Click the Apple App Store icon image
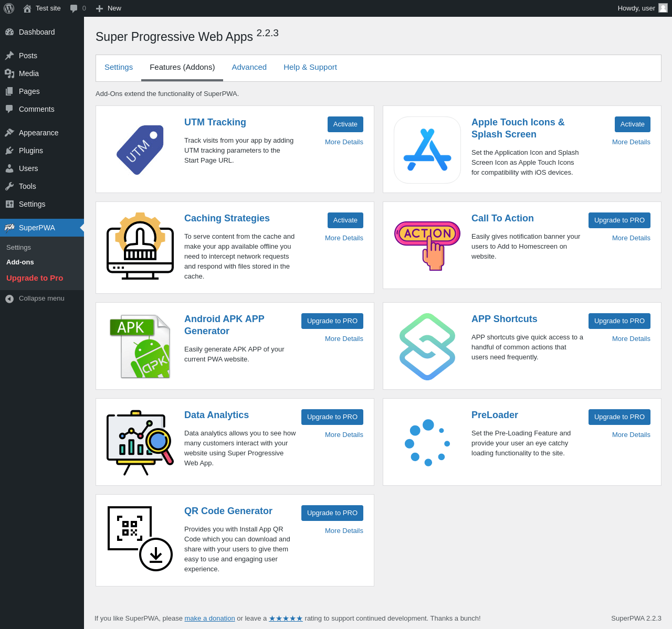Viewport: 672px width, 629px height. click(427, 150)
